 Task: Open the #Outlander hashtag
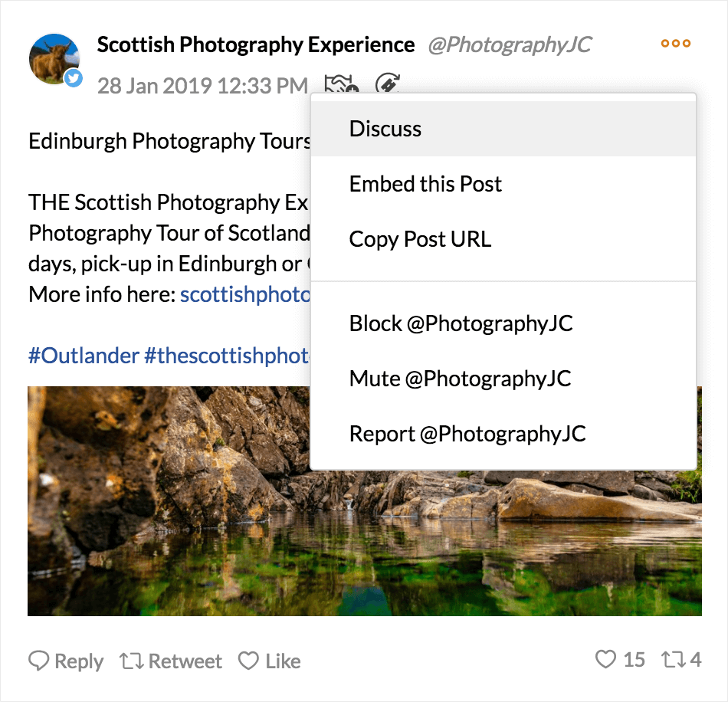[84, 356]
